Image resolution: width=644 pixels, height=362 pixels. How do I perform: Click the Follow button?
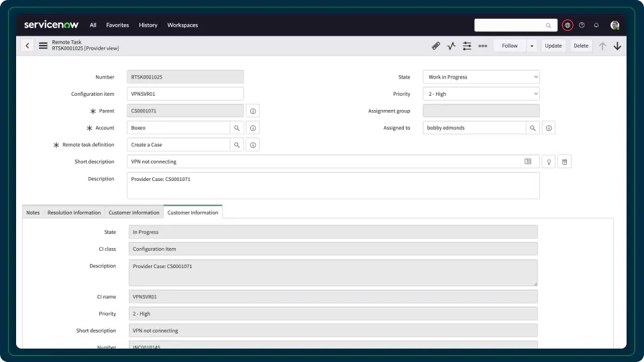click(510, 46)
